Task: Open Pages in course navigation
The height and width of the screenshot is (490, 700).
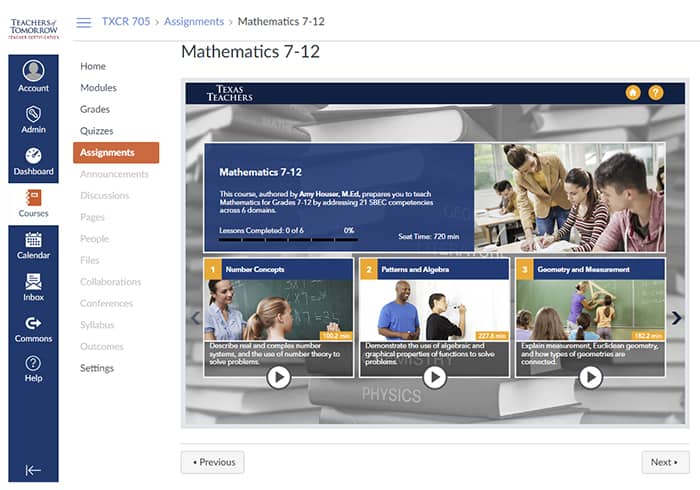Action: [x=92, y=217]
